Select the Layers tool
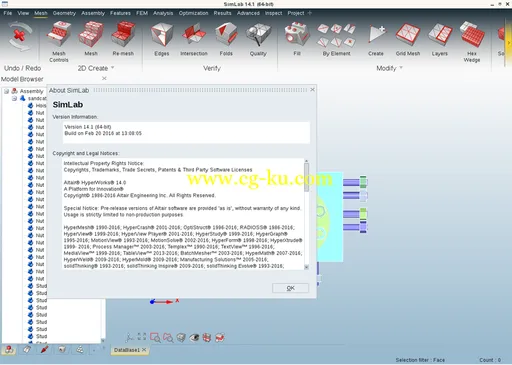Screen dimensions: 512x365 tap(440, 38)
